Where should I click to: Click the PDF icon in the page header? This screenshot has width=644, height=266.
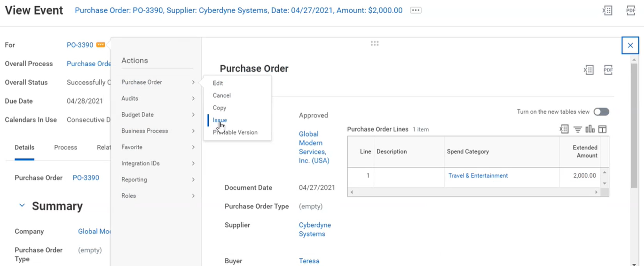point(630,10)
